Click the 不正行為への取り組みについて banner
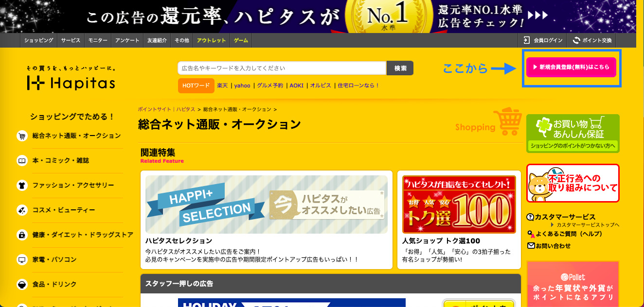This screenshot has width=644, height=307. [573, 183]
